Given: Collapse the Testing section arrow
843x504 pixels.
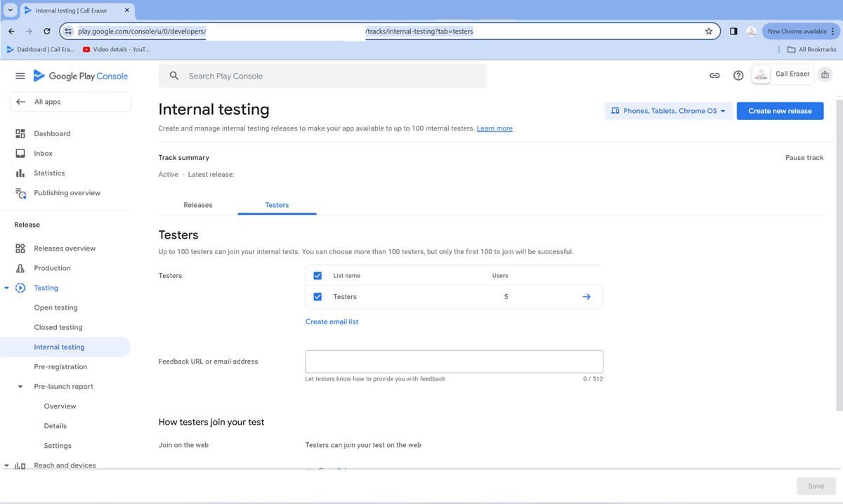Looking at the screenshot, I should pos(6,288).
